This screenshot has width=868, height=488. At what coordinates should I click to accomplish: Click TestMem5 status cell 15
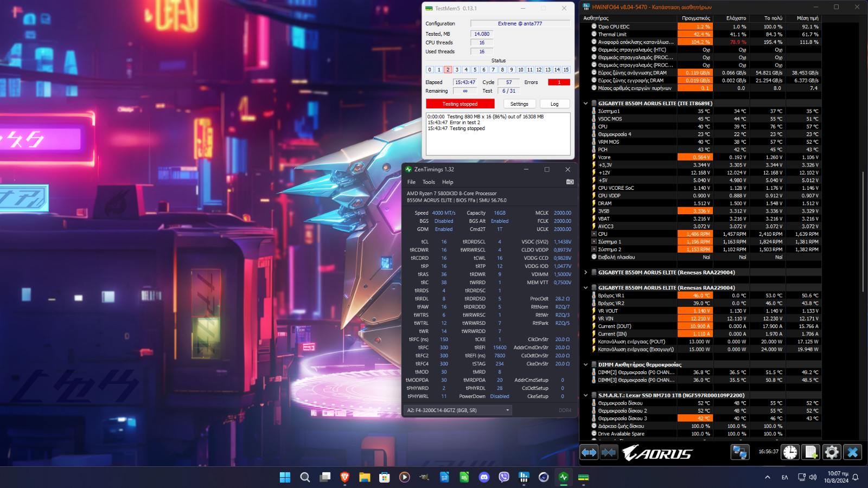pyautogui.click(x=566, y=69)
